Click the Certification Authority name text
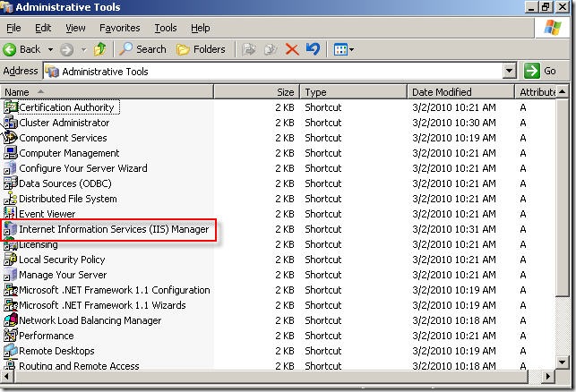The width and height of the screenshot is (576, 392). coord(66,107)
